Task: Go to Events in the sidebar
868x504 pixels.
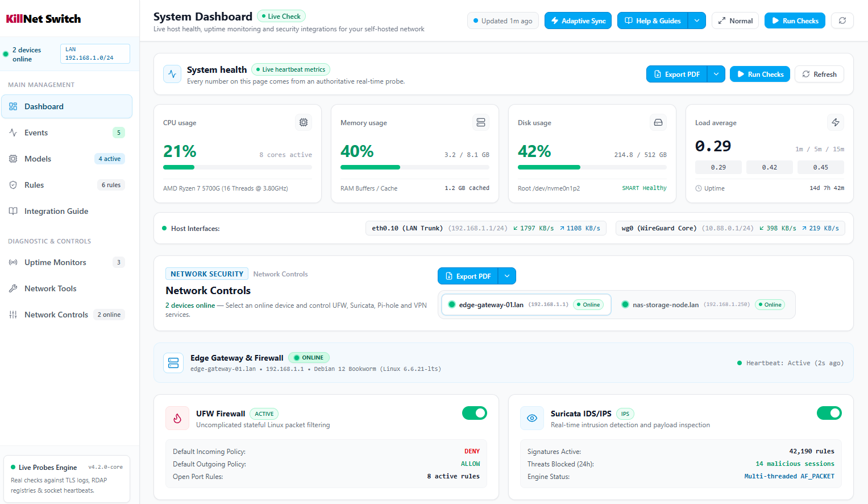Action: pos(67,133)
